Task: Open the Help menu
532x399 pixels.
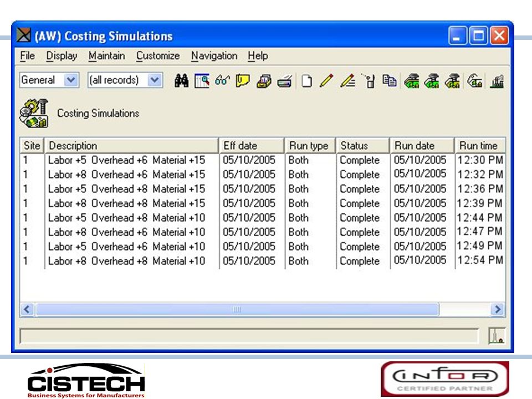Action: tap(258, 55)
